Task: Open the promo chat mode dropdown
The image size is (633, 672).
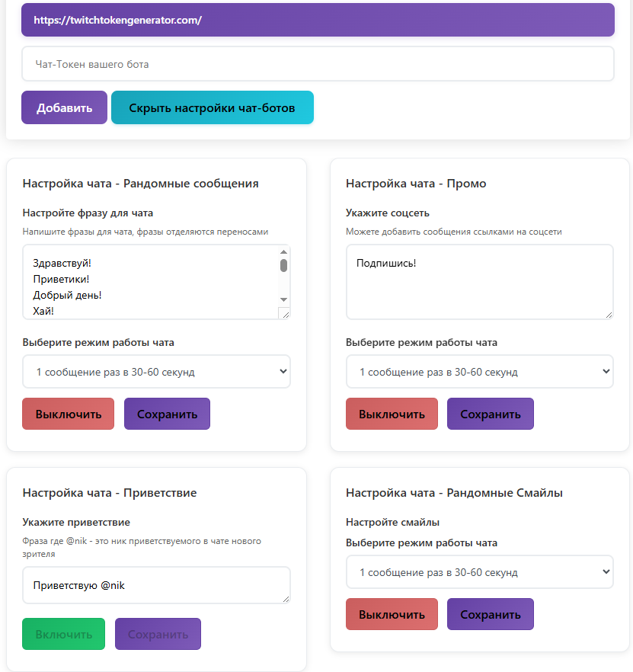Action: pos(480,372)
